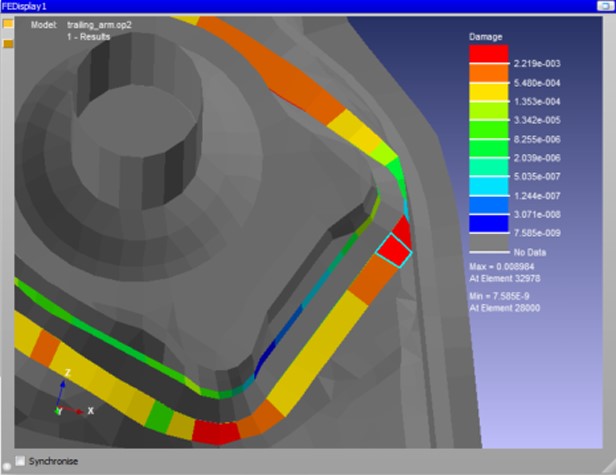
Task: Click the "At Element 28000" text
Action: tap(505, 308)
